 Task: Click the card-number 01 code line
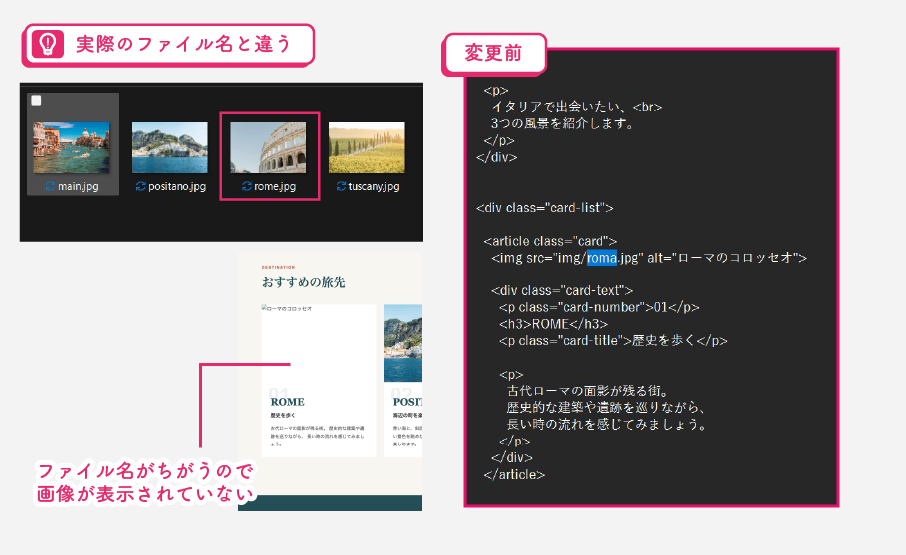pyautogui.click(x=599, y=307)
